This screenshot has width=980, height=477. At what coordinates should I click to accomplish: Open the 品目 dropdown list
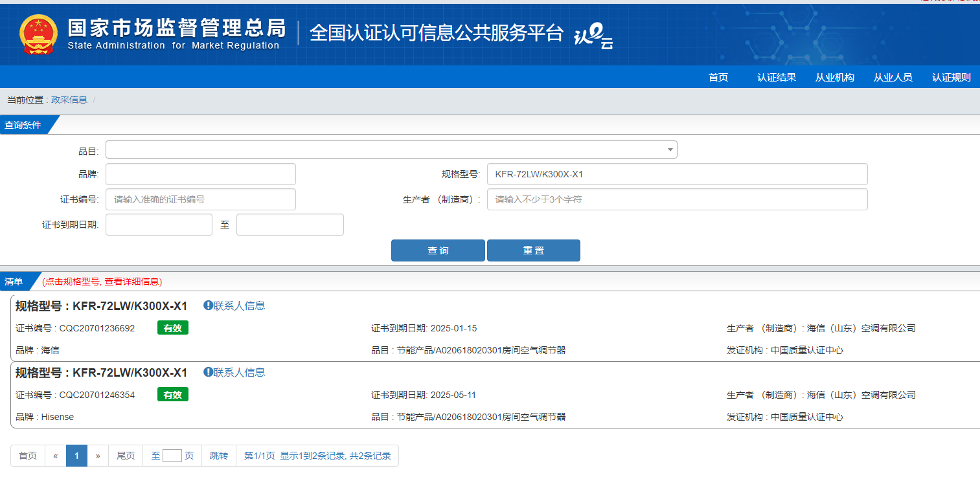tap(391, 150)
